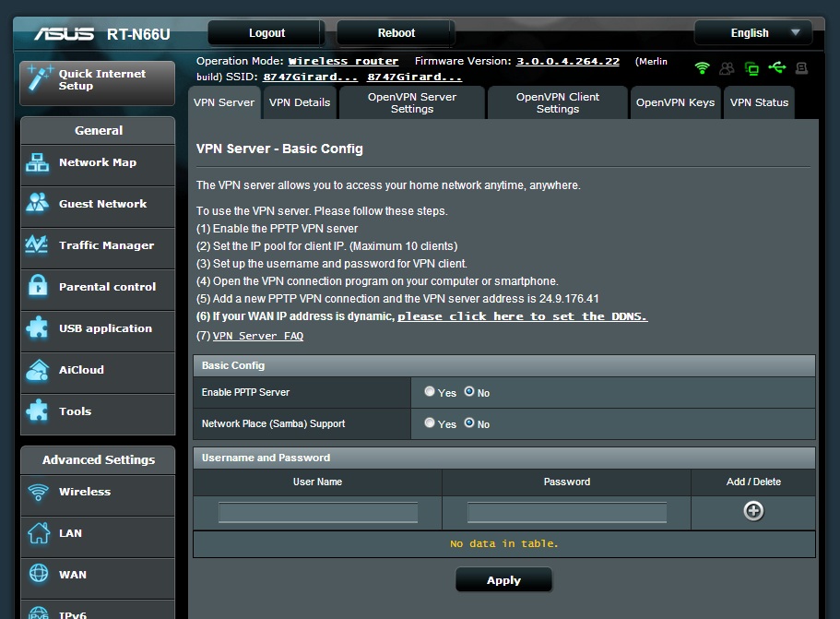Switch to the VPN Server tab
This screenshot has height=619, width=840.
click(224, 102)
